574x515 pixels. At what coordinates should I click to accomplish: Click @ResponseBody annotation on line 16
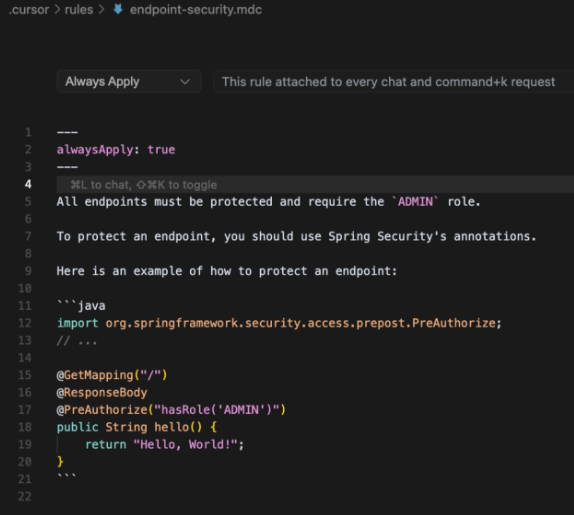pyautogui.click(x=102, y=392)
